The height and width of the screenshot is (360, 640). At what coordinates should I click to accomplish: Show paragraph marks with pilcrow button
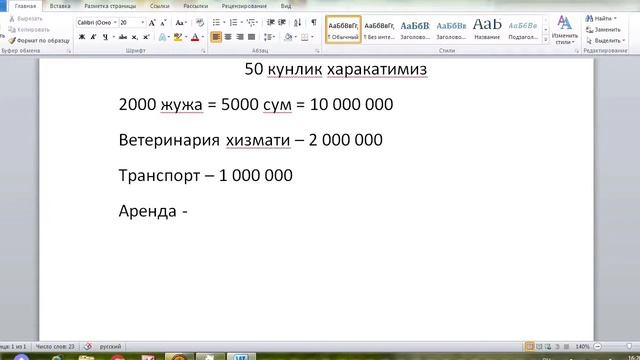[x=313, y=22]
